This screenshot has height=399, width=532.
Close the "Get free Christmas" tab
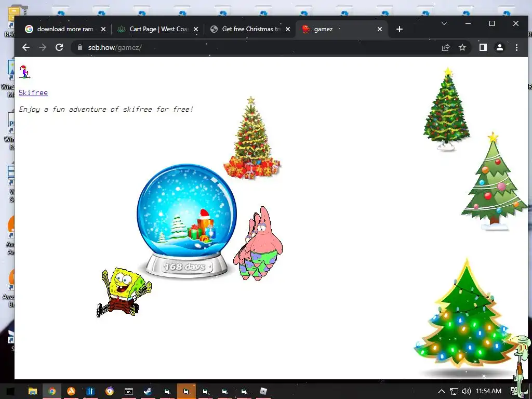tap(288, 29)
